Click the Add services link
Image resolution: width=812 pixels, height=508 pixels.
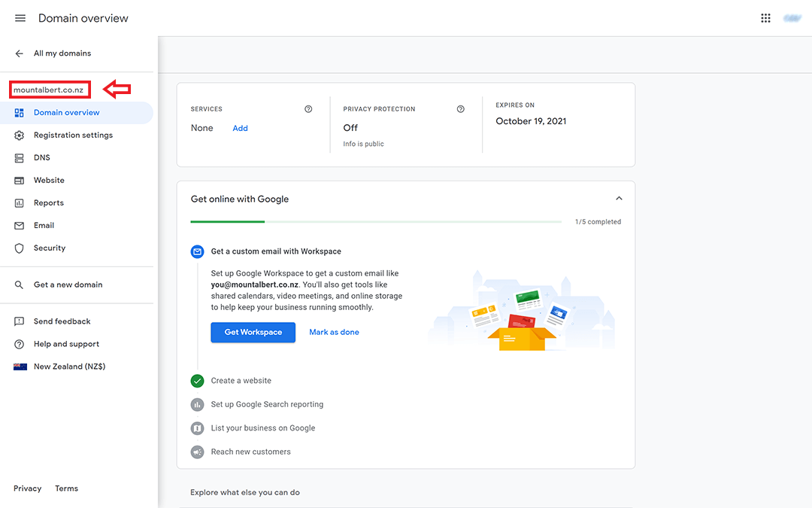point(240,128)
